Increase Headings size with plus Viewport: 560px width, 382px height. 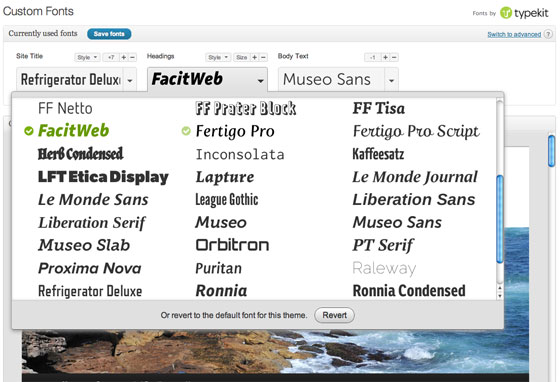[x=254, y=57]
